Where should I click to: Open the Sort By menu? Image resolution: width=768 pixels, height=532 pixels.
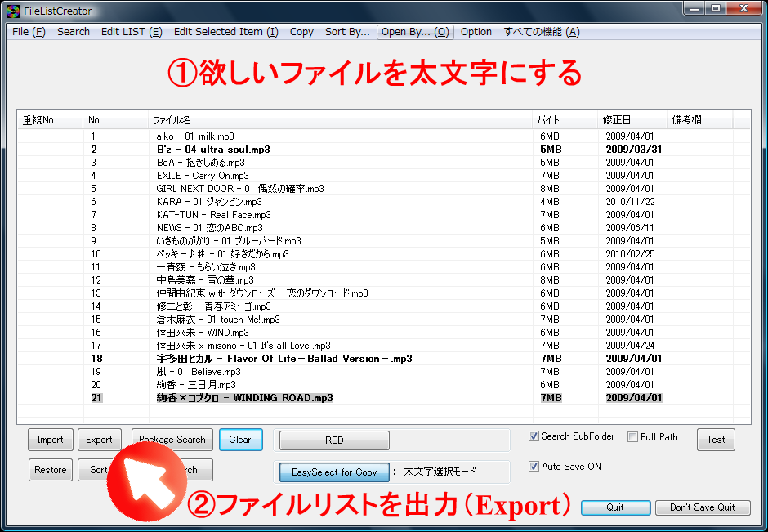[x=346, y=31]
